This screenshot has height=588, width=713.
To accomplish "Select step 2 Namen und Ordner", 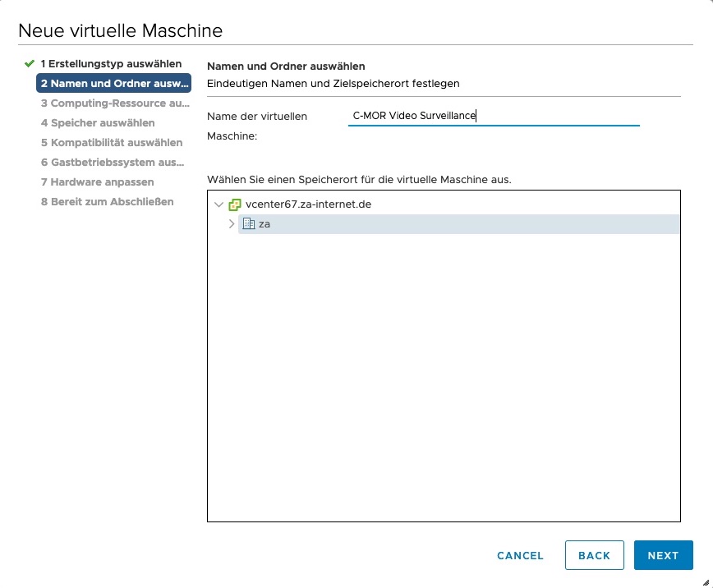I will pos(113,83).
